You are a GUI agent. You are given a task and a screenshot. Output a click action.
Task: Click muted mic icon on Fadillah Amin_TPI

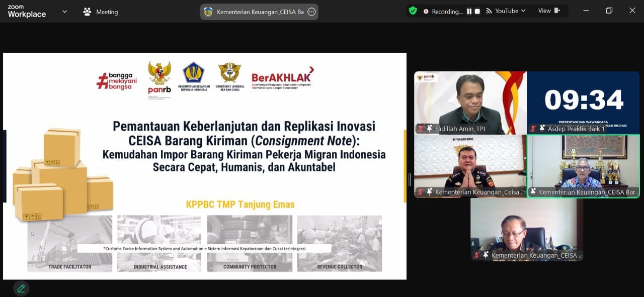[x=420, y=129]
